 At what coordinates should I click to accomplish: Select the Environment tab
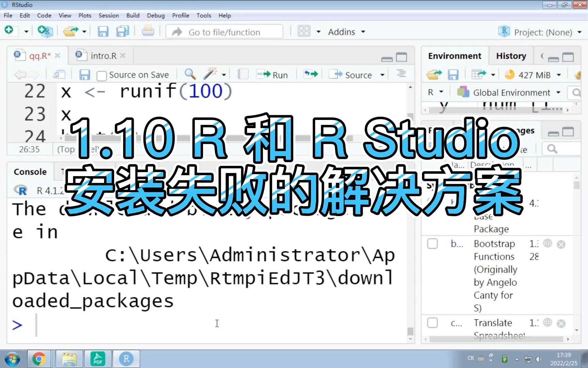pos(455,56)
